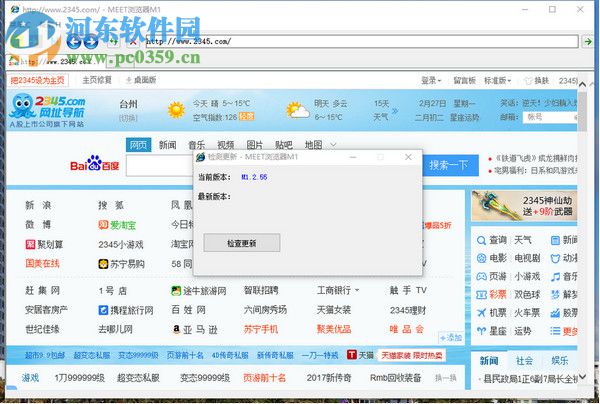Click the gamepad icon beside 页游

(x=481, y=276)
